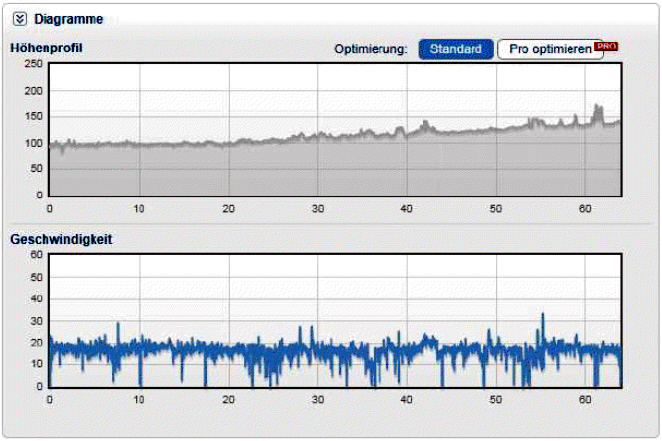This screenshot has width=662, height=441.
Task: Click the Optimierung label
Action: click(x=371, y=49)
